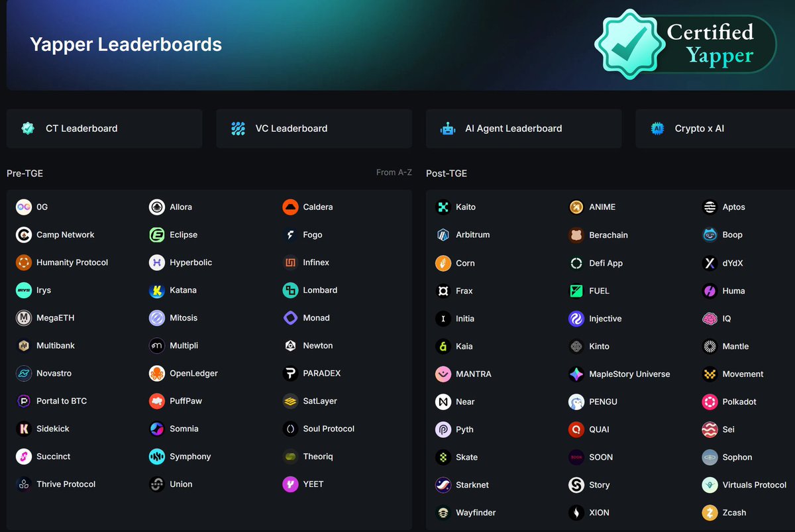Image resolution: width=795 pixels, height=532 pixels.
Task: Open the Virtuals Protocol link
Action: (745, 485)
